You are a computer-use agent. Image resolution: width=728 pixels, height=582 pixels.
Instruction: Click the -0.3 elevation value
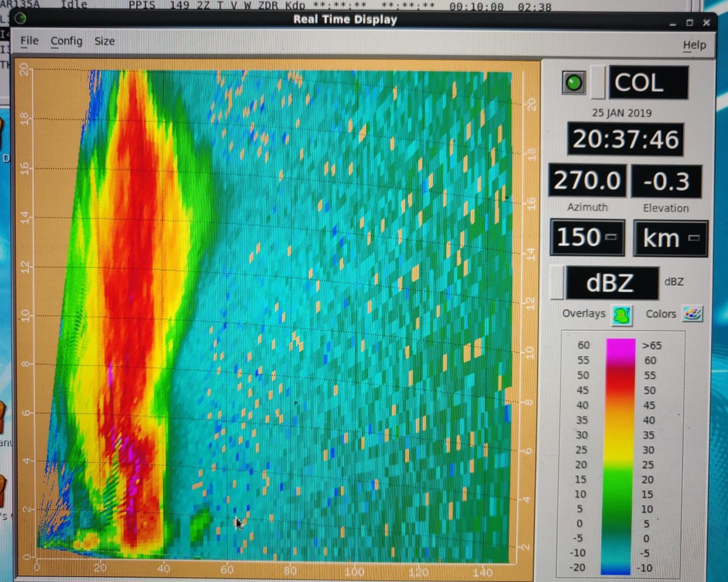click(x=666, y=182)
